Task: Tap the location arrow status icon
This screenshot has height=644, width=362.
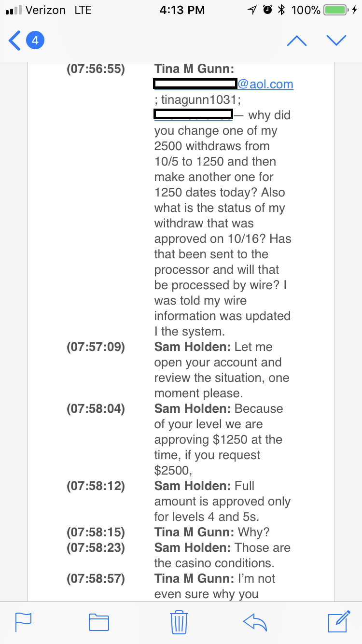Action: click(x=252, y=10)
